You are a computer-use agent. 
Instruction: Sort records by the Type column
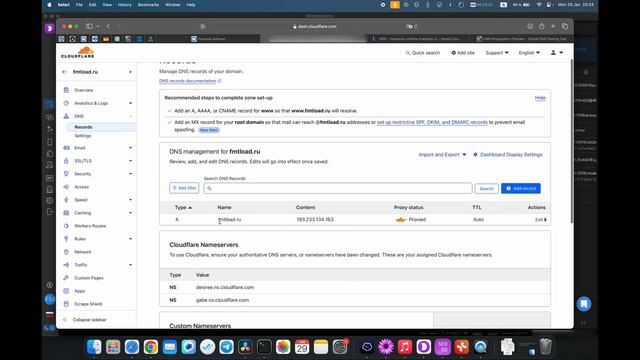183,207
